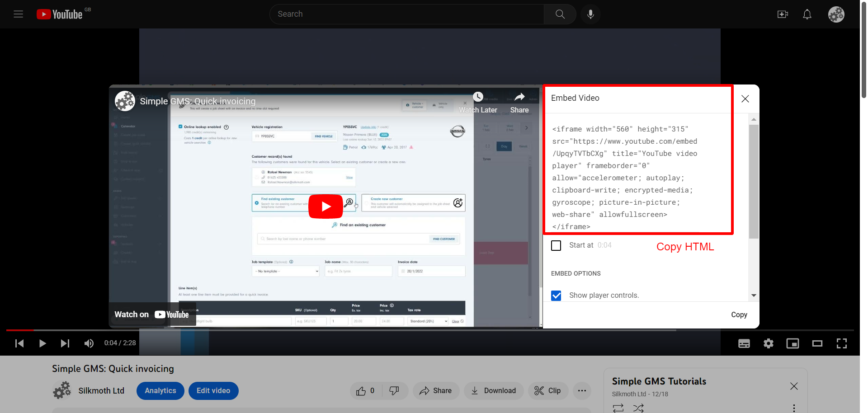Open the notifications bell
This screenshot has width=868, height=413.
click(x=807, y=14)
